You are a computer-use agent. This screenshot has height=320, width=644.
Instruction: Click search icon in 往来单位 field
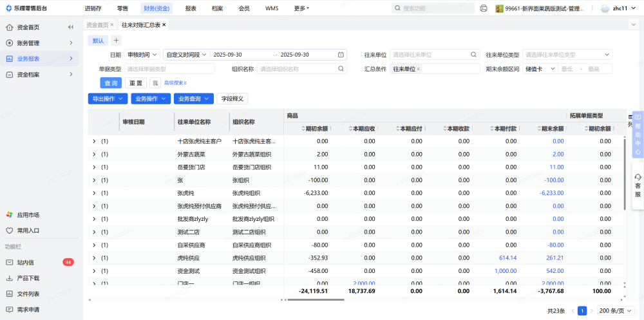pyautogui.click(x=474, y=55)
